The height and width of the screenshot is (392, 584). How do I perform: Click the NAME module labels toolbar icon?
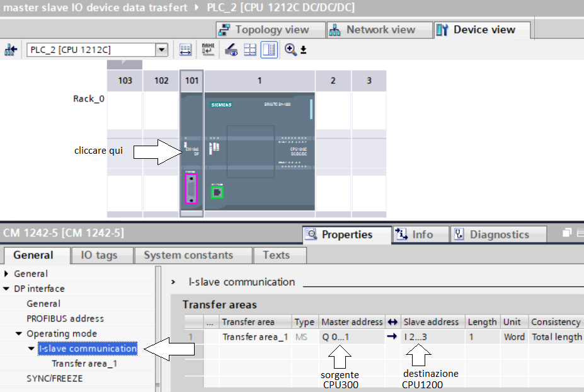point(208,50)
